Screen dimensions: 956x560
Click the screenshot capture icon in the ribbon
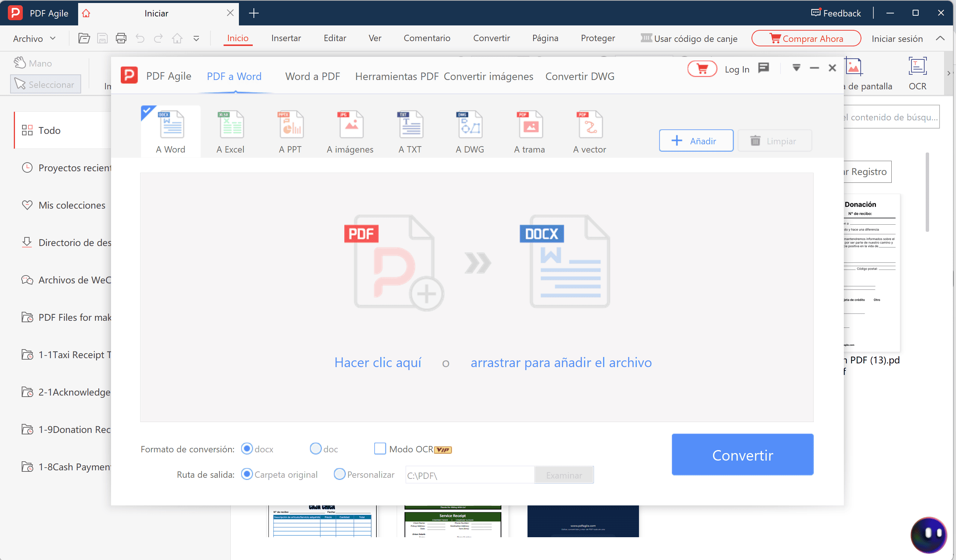click(853, 67)
